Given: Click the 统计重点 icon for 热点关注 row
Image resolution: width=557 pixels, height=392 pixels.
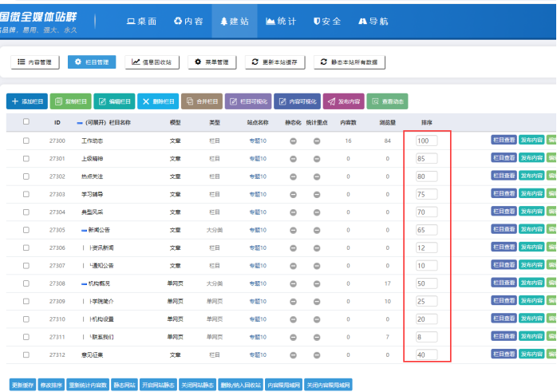Looking at the screenshot, I should pyautogui.click(x=317, y=176).
